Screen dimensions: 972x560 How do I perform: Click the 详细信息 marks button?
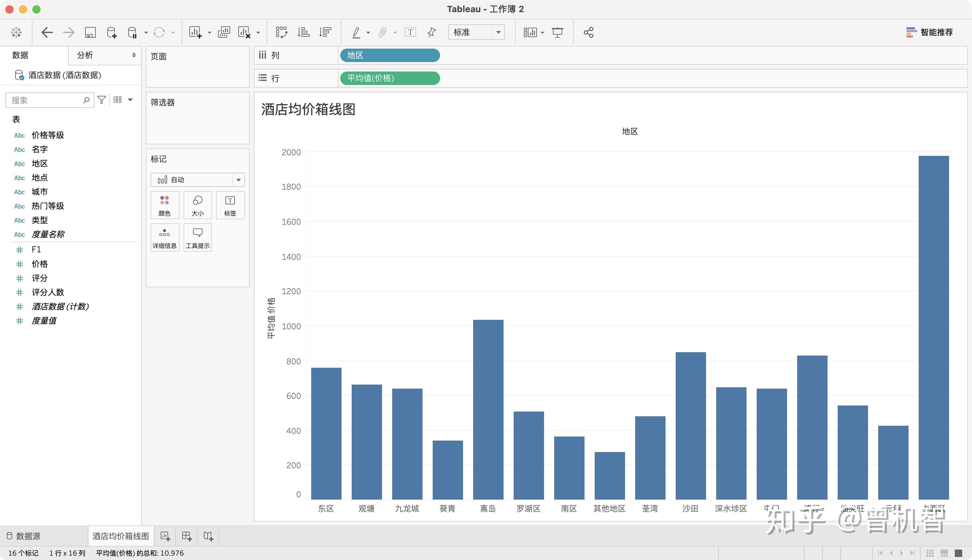pos(165,238)
